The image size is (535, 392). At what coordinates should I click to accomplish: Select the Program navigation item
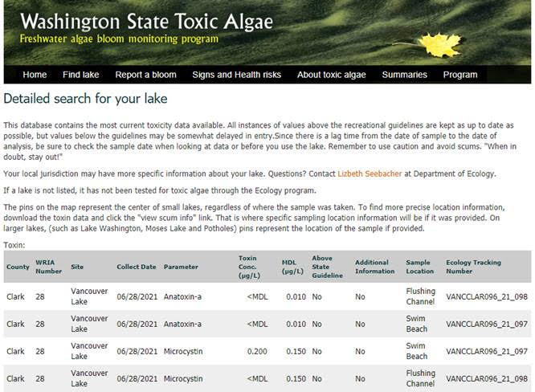tap(460, 75)
